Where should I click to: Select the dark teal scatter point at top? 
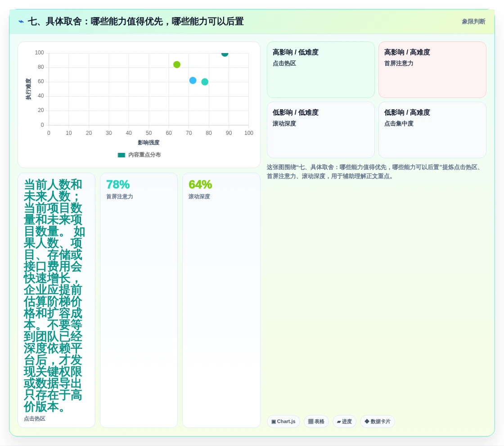(225, 54)
